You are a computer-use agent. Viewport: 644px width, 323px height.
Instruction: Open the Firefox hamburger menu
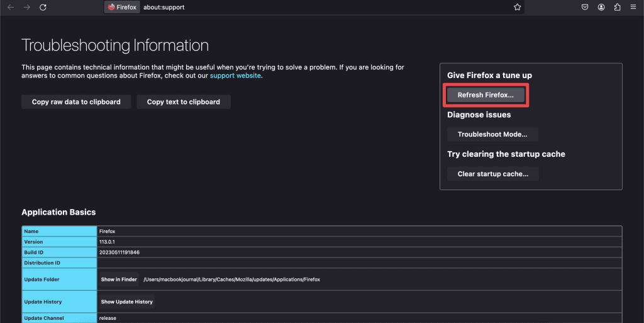pos(633,8)
